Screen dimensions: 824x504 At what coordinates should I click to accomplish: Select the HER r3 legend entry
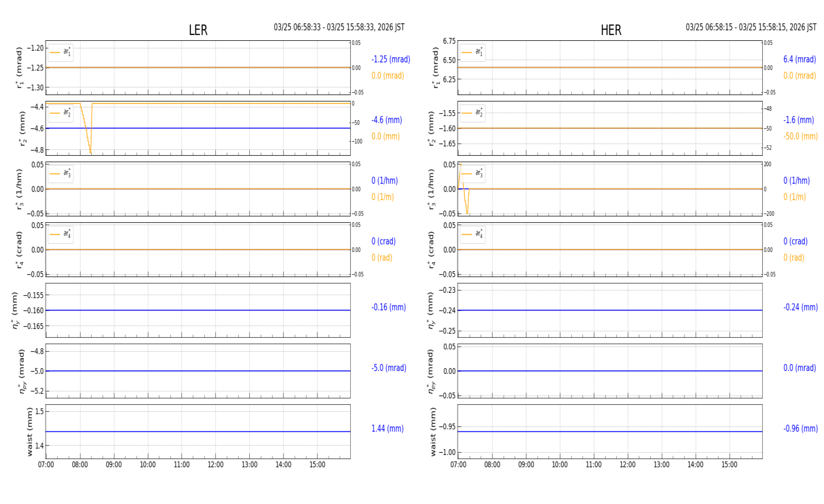click(472, 173)
